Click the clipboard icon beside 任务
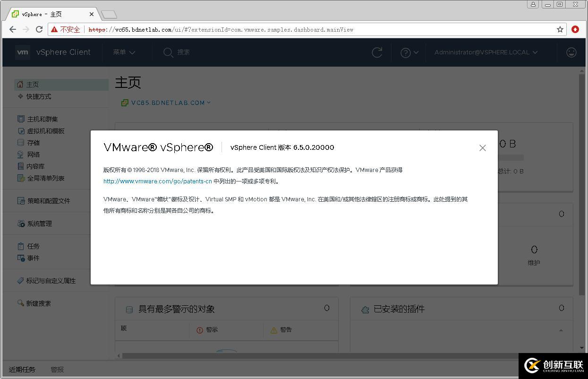Screen dimensions: 588x379 point(21,246)
